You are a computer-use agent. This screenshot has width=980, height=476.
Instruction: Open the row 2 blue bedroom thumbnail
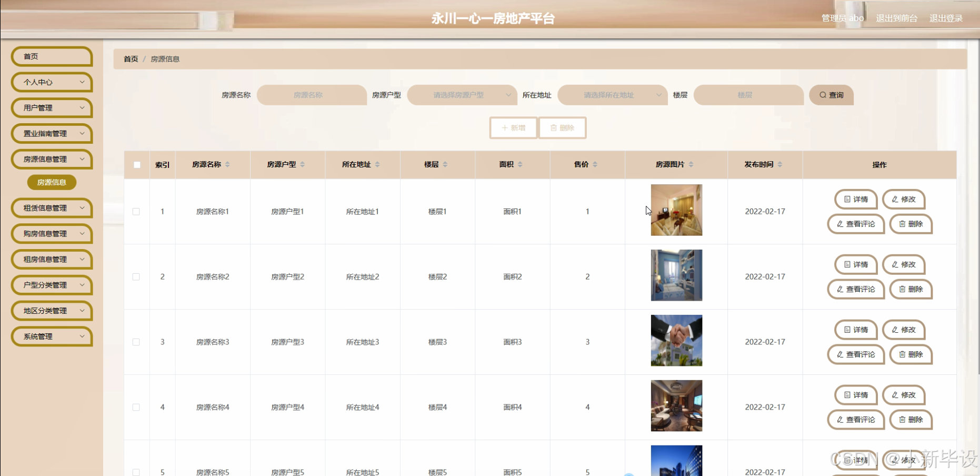coord(676,275)
